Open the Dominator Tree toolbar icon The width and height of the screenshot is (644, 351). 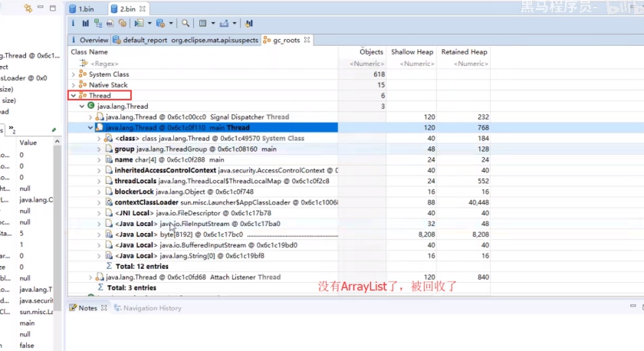(x=98, y=24)
